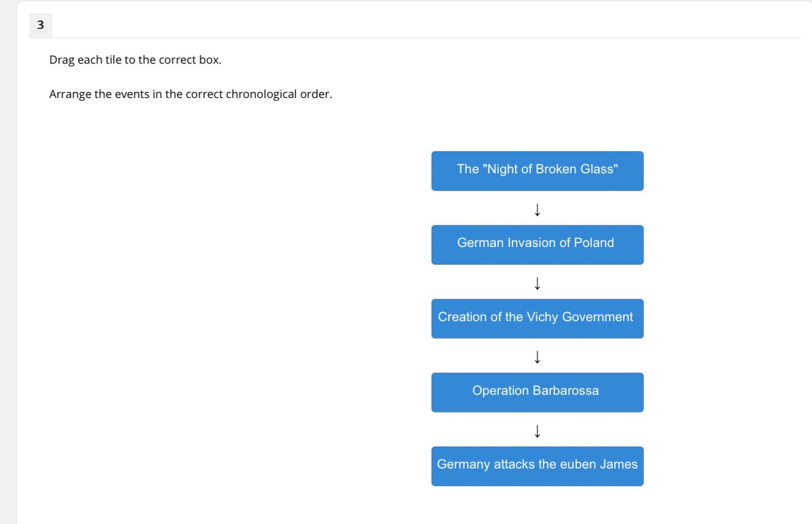Click the arrow under Operation Barbarossa
The width and height of the screenshot is (812, 524).
pyautogui.click(x=537, y=430)
